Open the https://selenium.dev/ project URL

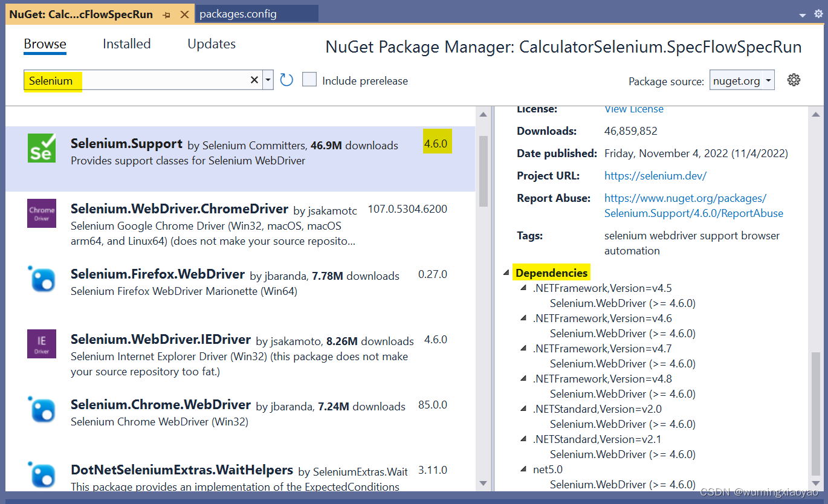655,176
